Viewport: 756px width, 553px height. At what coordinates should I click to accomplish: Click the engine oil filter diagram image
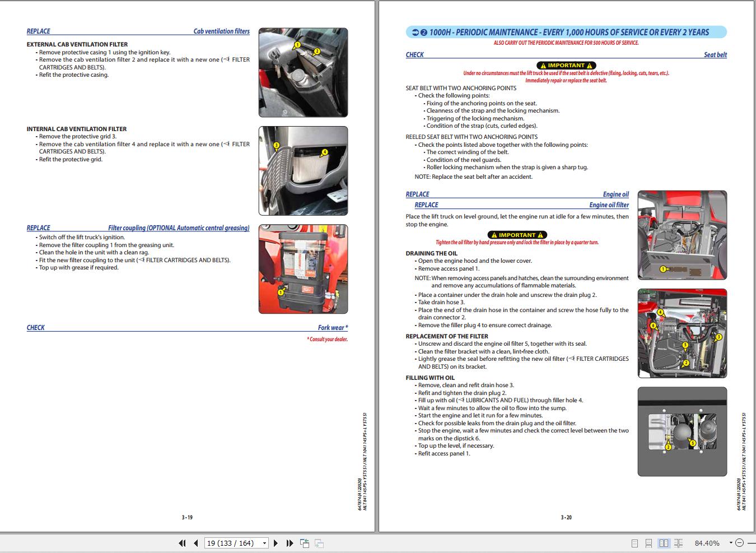pos(682,333)
